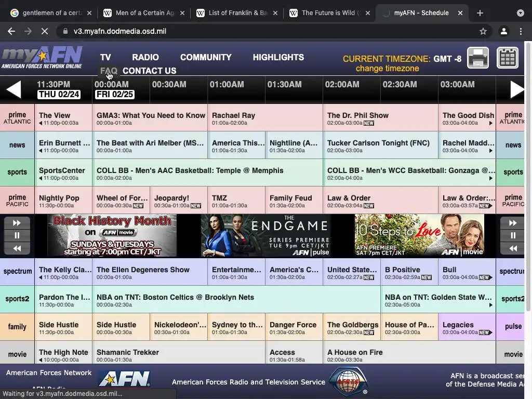Open Law & Order 02:00a listing
The image size is (532, 399).
(x=381, y=200)
